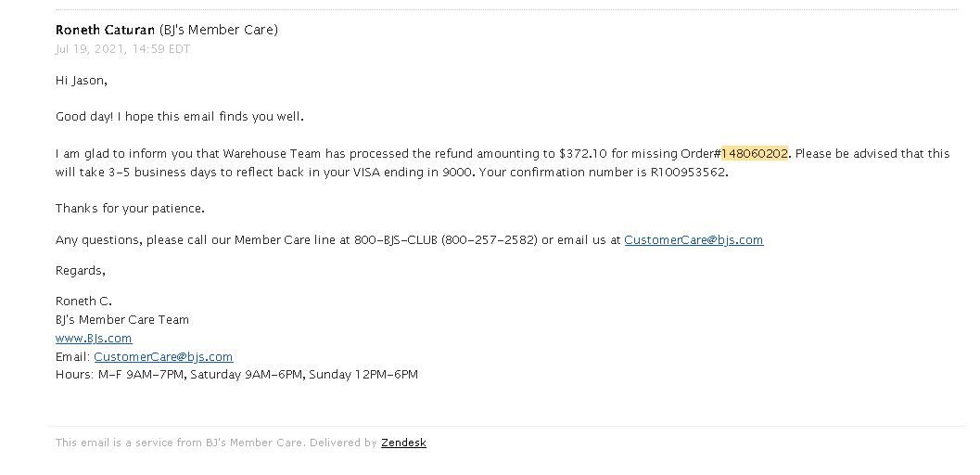The image size is (980, 475).
Task: Click the Jul 19, 2021 timestamp
Action: pos(122,49)
